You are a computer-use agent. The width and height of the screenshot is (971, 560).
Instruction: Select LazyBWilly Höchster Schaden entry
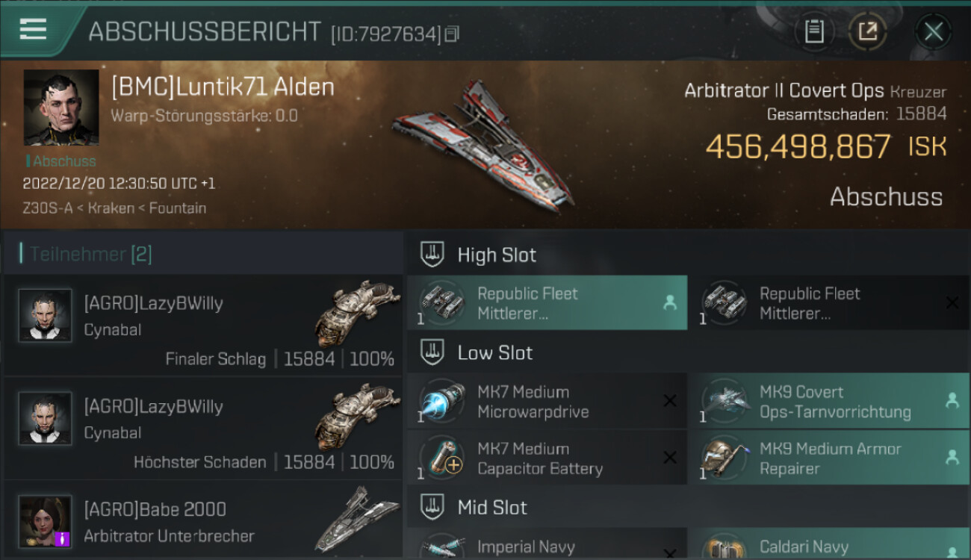(x=203, y=428)
